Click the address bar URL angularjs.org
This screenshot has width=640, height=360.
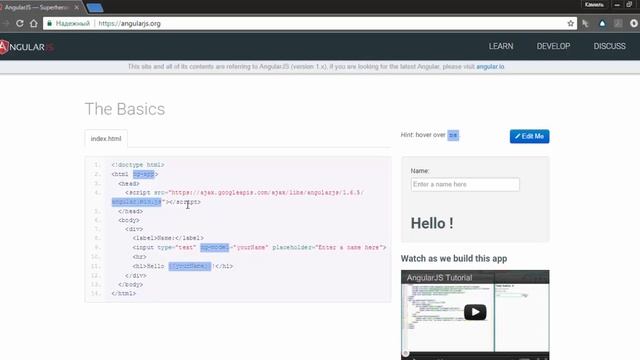(x=129, y=24)
